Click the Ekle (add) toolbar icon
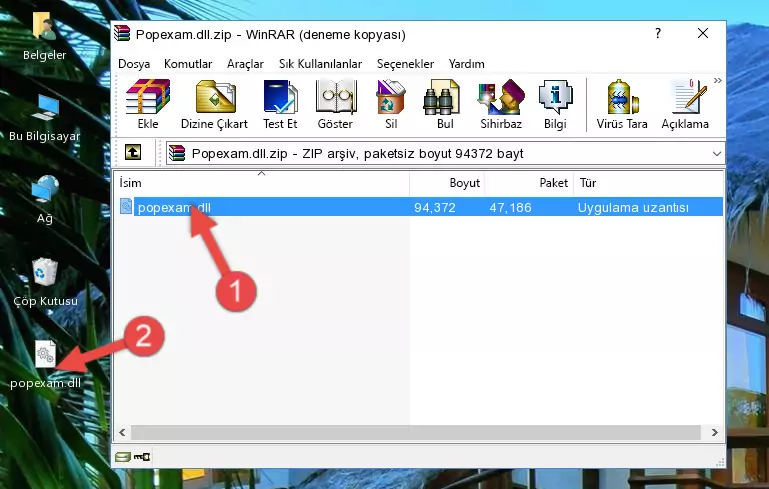Image resolution: width=769 pixels, height=489 pixels. click(x=148, y=104)
